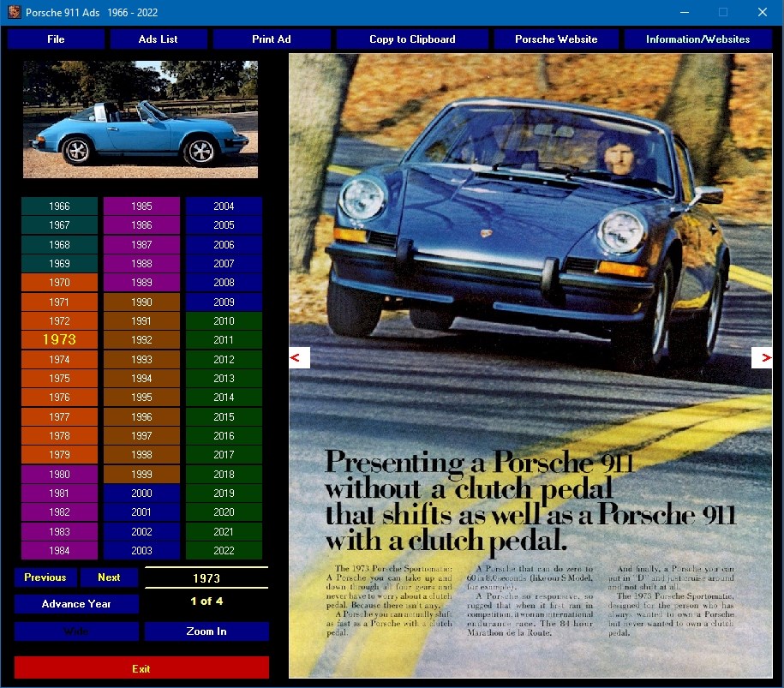The width and height of the screenshot is (784, 688).
Task: Select year 1970
Action: pos(59,283)
